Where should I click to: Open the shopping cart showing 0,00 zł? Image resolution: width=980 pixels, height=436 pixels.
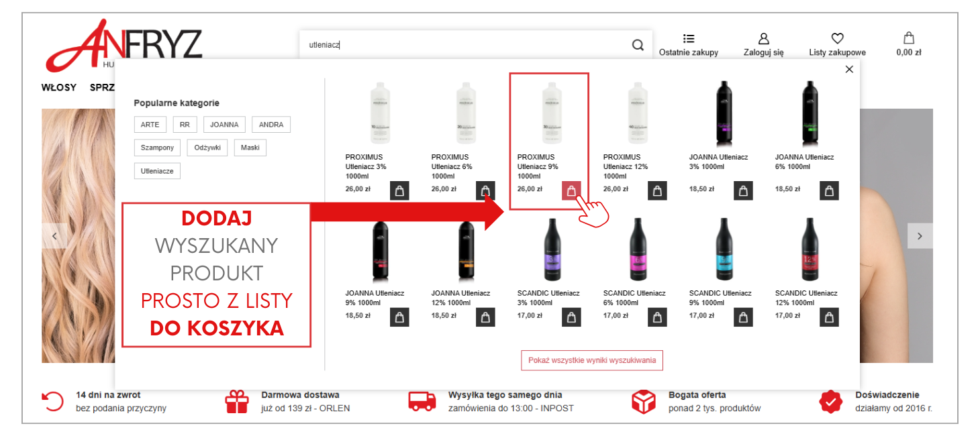click(909, 44)
